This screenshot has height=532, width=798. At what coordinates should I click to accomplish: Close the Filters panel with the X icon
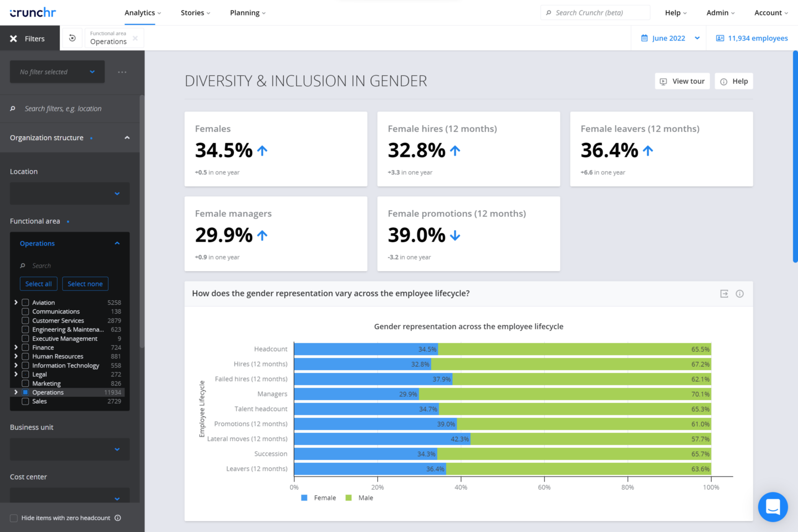coord(13,39)
